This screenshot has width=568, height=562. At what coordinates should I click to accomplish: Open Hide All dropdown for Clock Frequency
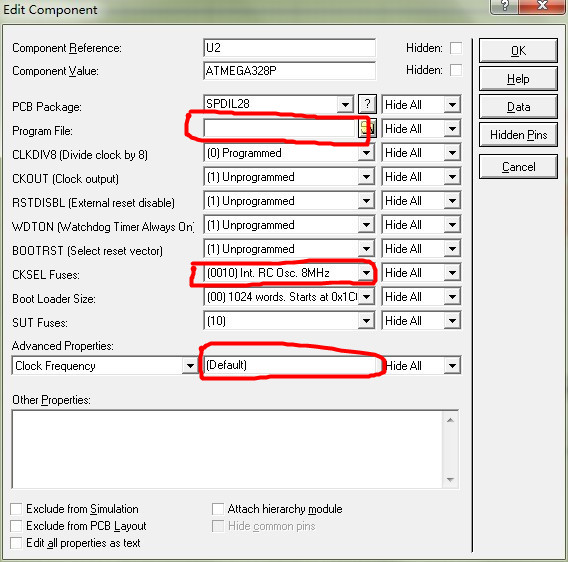click(x=452, y=366)
